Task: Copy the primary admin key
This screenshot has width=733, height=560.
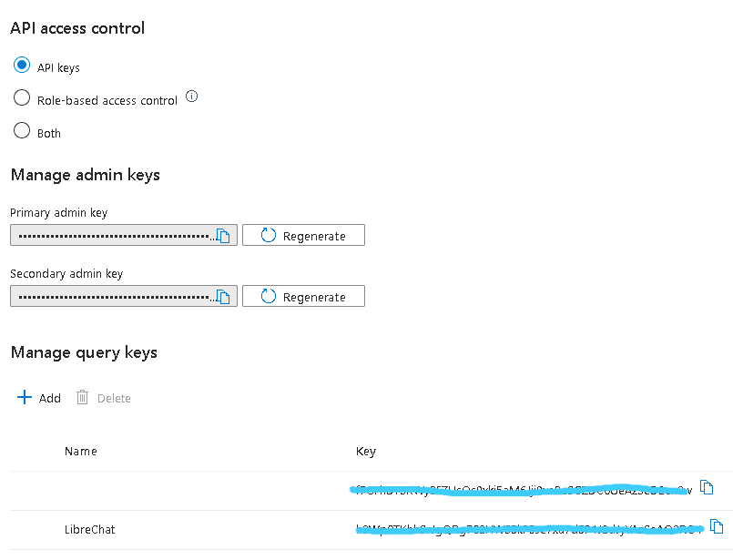Action: click(224, 236)
